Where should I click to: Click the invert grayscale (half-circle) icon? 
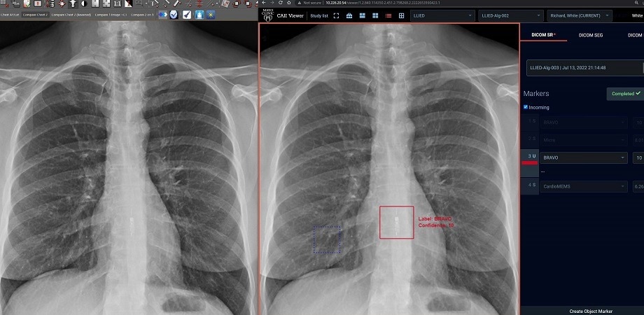84,3
